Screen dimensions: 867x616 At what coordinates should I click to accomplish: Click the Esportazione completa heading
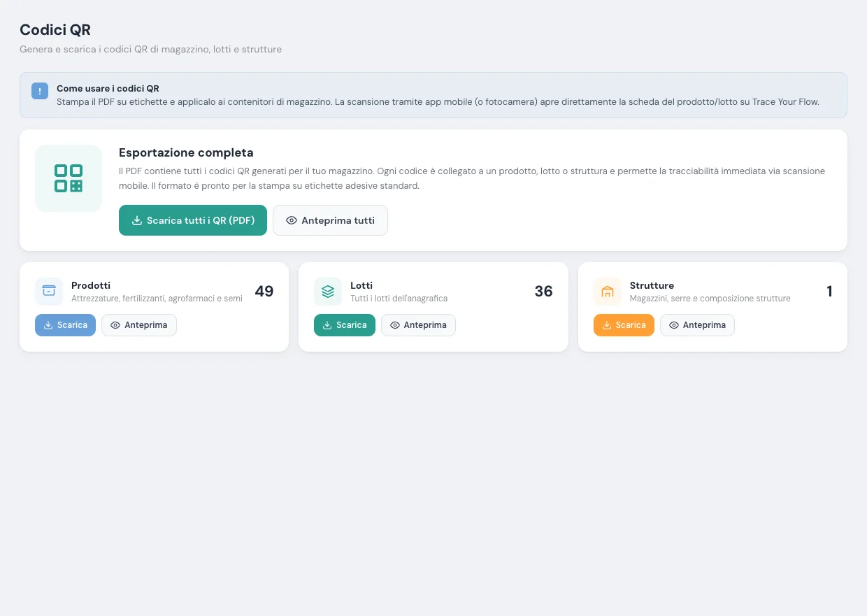pyautogui.click(x=186, y=152)
